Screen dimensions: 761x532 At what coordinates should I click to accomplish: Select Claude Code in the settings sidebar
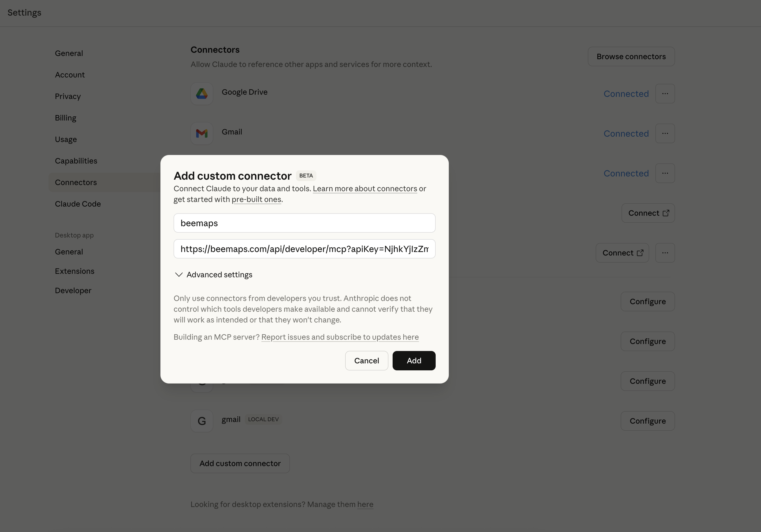click(78, 204)
